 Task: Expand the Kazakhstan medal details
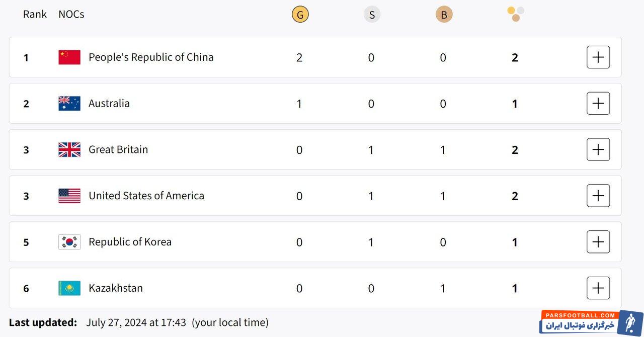coord(598,288)
